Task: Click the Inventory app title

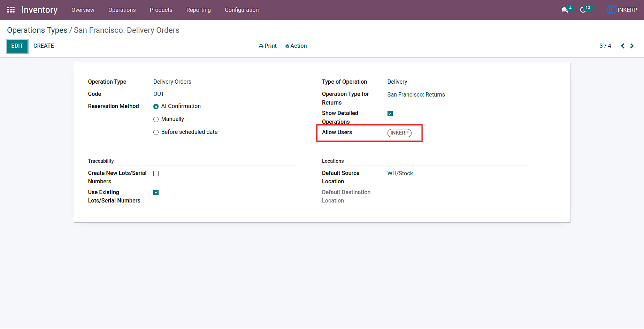Action: 39,10
